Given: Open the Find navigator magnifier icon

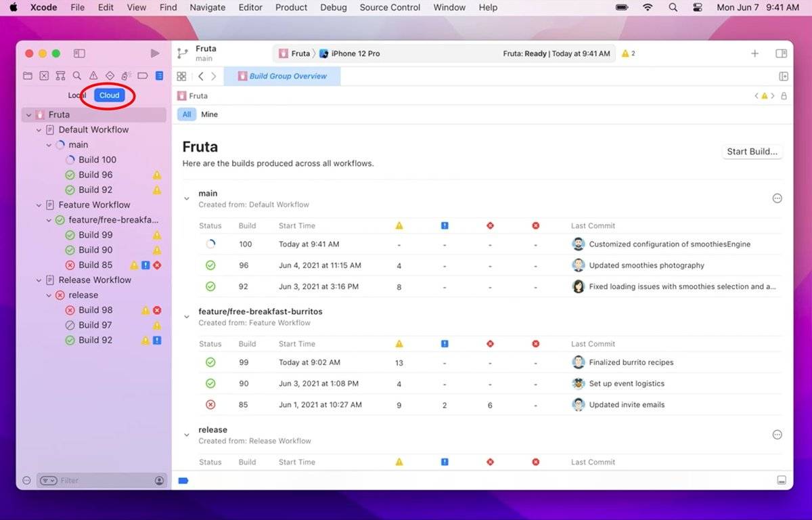Looking at the screenshot, I should pos(77,76).
